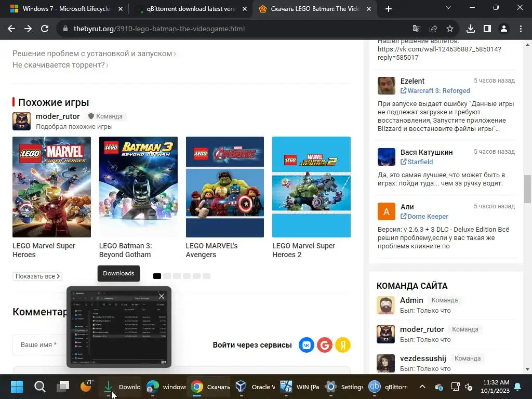Click muted volume icon in system tray

click(x=469, y=387)
